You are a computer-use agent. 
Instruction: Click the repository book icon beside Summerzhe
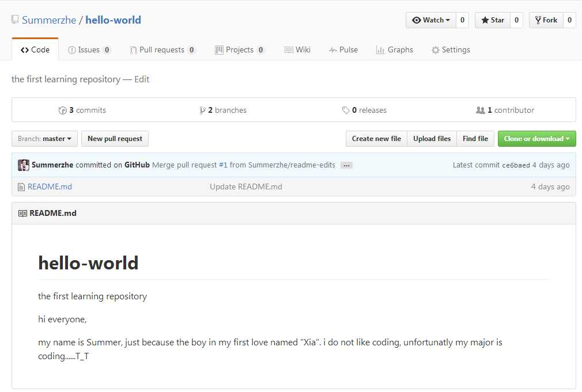coord(15,20)
